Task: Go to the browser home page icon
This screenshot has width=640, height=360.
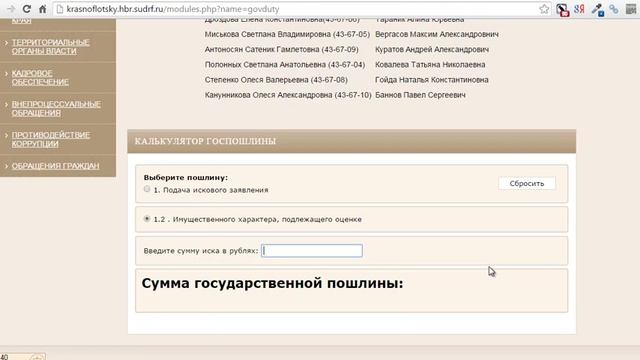Action: [42, 9]
